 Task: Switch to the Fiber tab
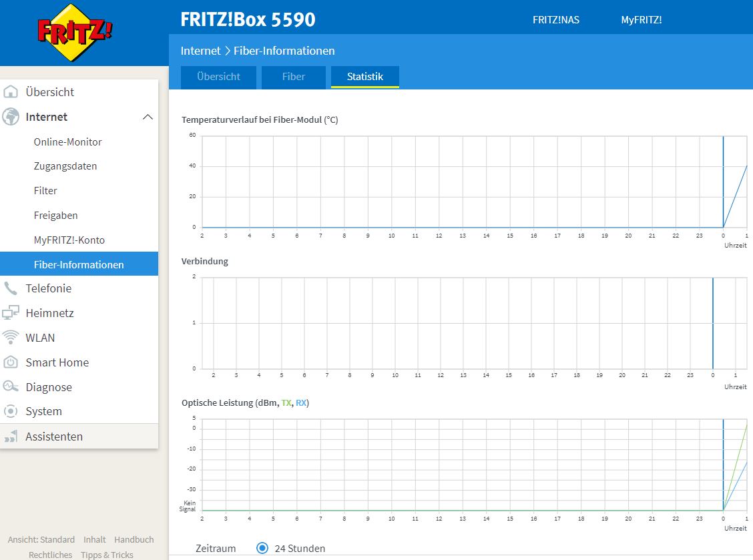294,77
